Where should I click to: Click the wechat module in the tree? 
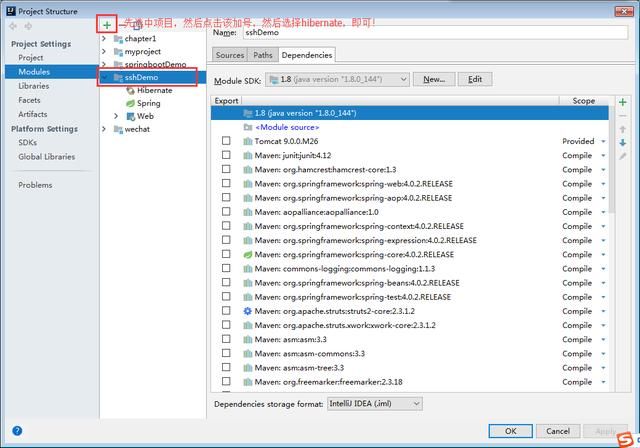coord(136,129)
